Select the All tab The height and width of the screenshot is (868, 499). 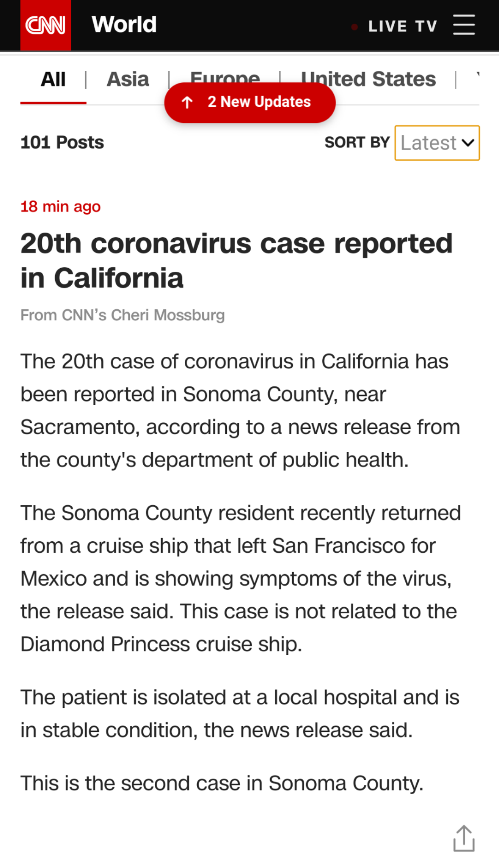(x=53, y=79)
